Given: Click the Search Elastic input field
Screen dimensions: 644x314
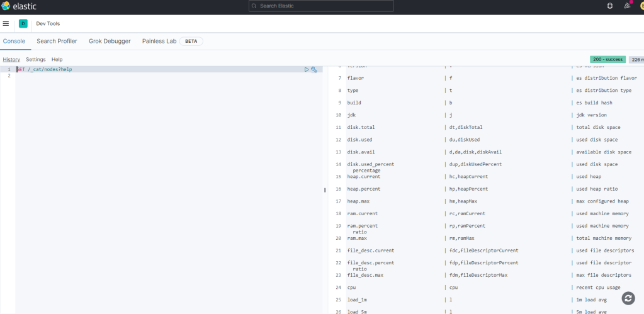Looking at the screenshot, I should (321, 6).
